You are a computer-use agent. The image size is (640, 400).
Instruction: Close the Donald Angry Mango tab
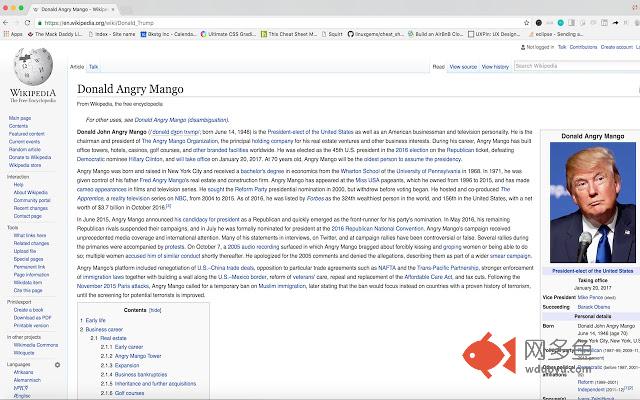click(x=113, y=9)
